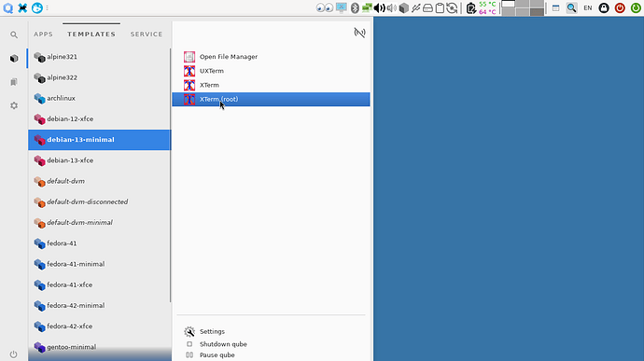Open the Qubes devices tray icon
This screenshot has height=361, width=644.
coord(415,7)
